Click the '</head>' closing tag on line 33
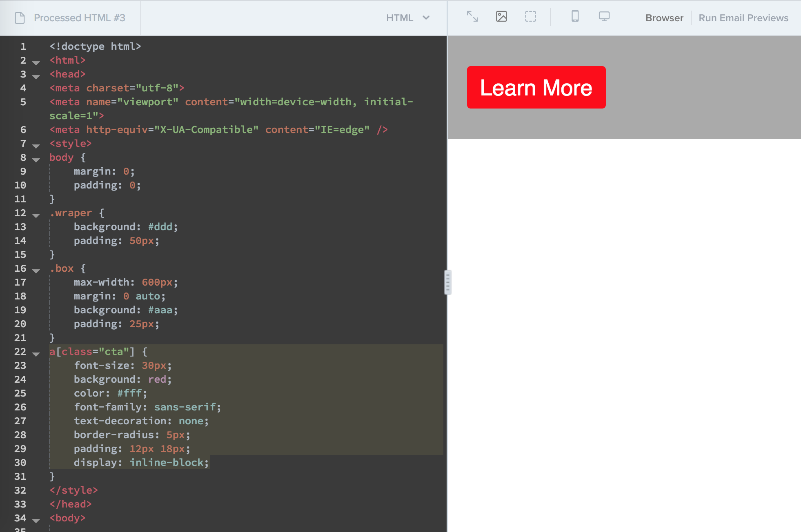Viewport: 801px width, 532px height. click(x=71, y=504)
